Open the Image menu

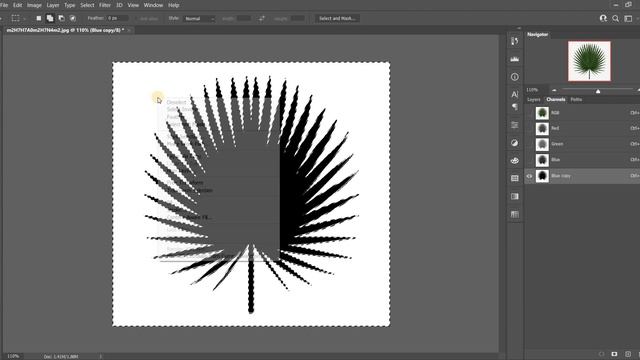(x=34, y=5)
